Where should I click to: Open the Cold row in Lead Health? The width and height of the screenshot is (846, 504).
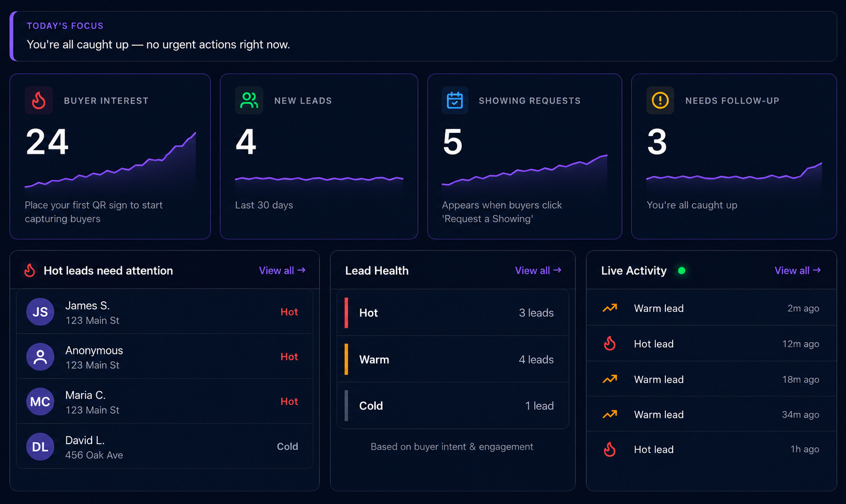point(453,406)
